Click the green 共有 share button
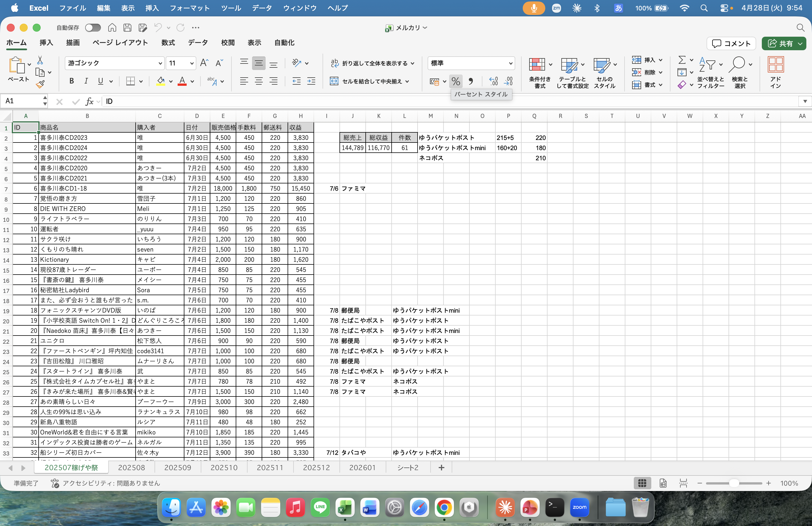Screen dimensions: 812x526 click(784, 43)
